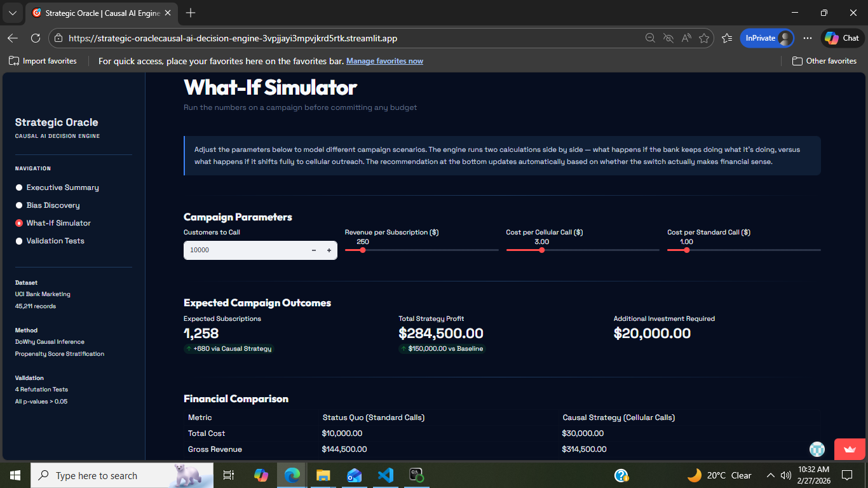This screenshot has height=488, width=868.
Task: Click the address bar URL
Action: 233,38
